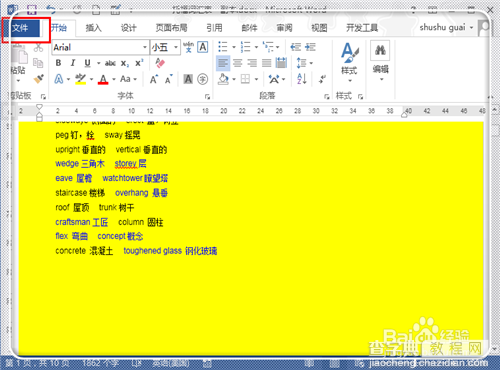Open the 页面布局 ribbon tab
This screenshot has height=370, width=500.
(x=172, y=28)
